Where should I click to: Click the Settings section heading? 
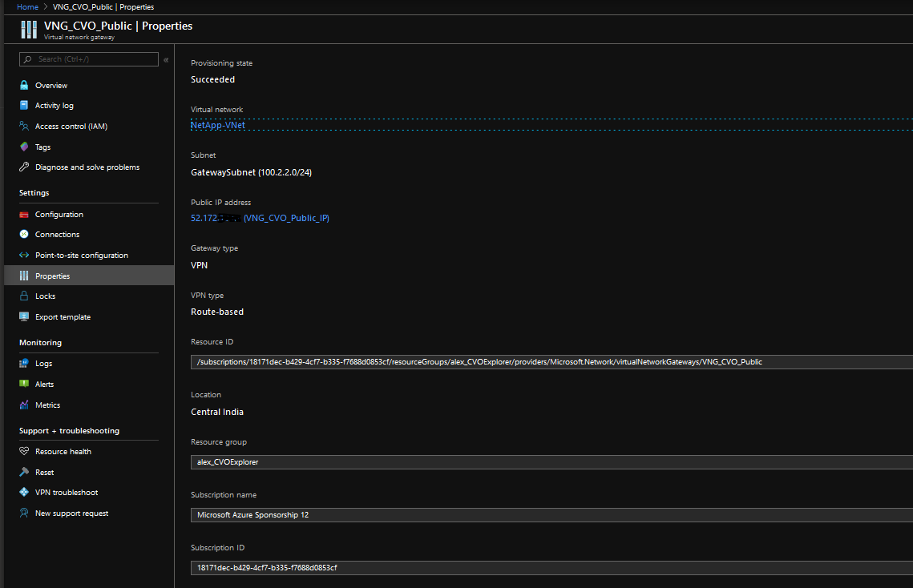(34, 193)
